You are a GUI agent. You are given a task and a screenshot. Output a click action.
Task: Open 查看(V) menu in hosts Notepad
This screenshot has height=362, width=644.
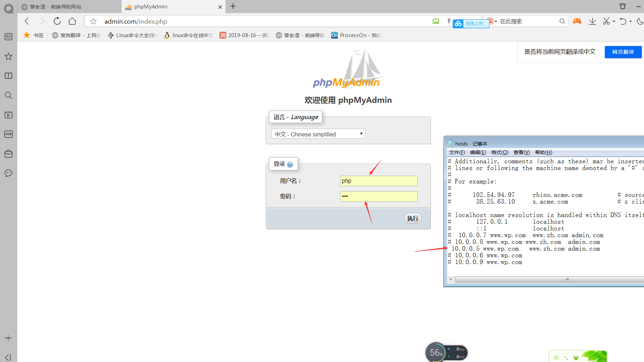(x=522, y=152)
